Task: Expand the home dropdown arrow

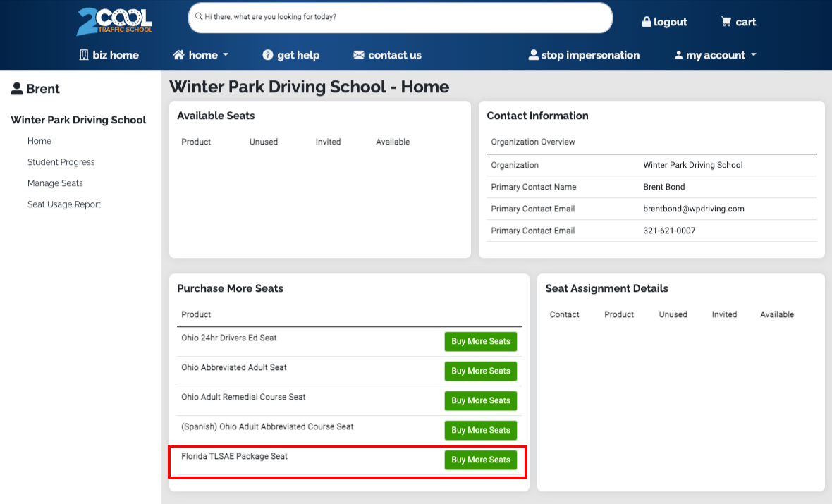Action: point(226,55)
